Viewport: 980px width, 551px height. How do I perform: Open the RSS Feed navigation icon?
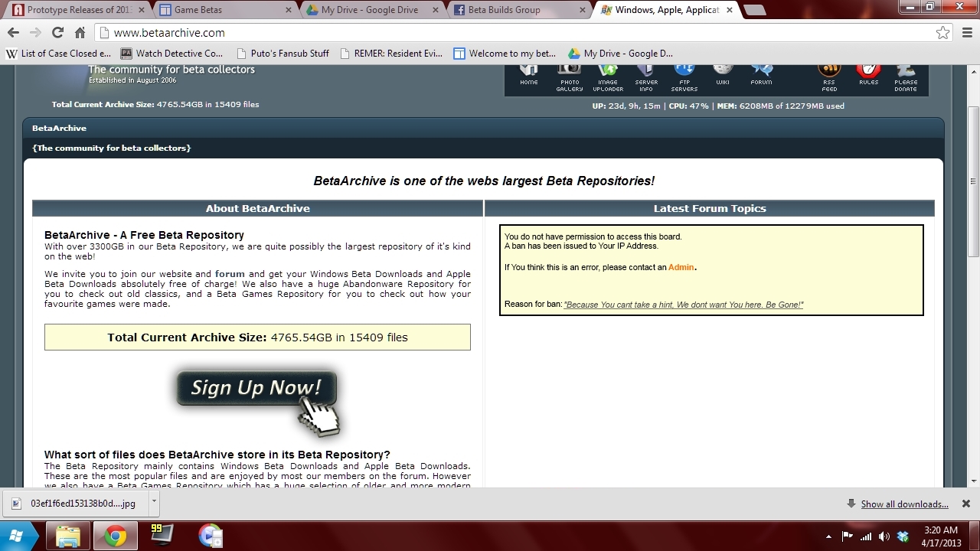point(829,78)
